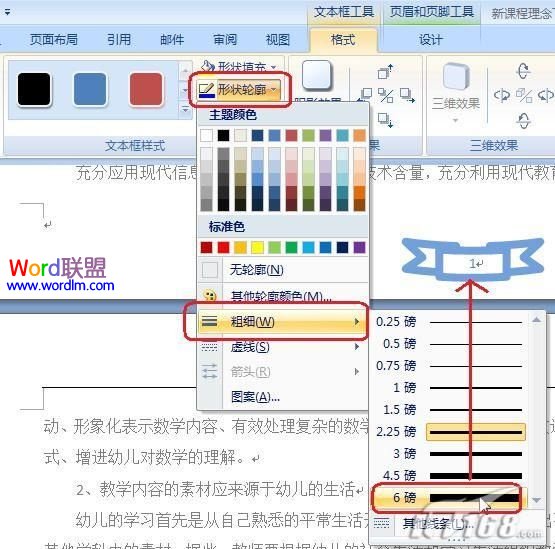Click the tilt left 3D rotation icon
The height and width of the screenshot is (549, 555).
[x=502, y=96]
